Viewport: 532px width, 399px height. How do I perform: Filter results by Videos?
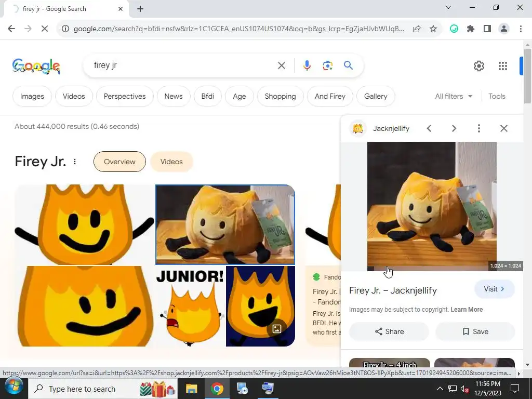point(74,96)
